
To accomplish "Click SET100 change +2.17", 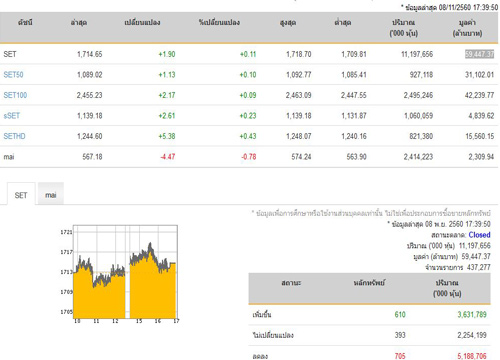I will tap(167, 95).
